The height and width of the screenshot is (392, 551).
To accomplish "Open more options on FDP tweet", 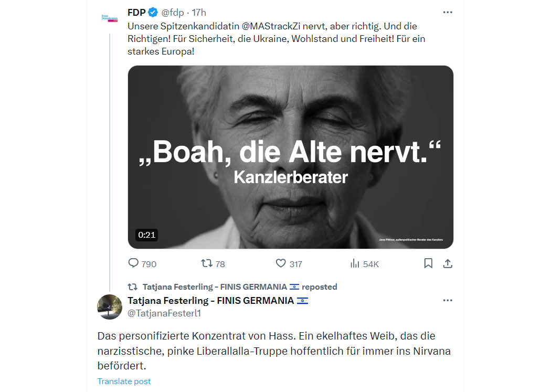I will (x=447, y=12).
